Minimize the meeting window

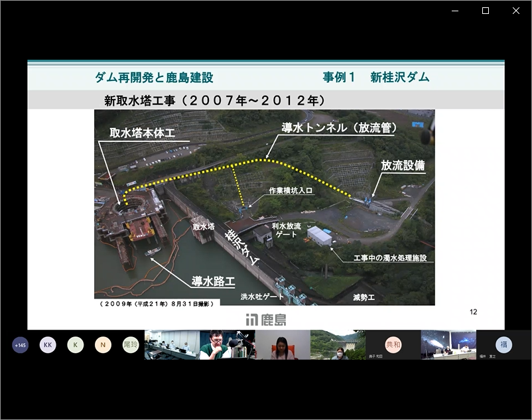[x=455, y=11]
